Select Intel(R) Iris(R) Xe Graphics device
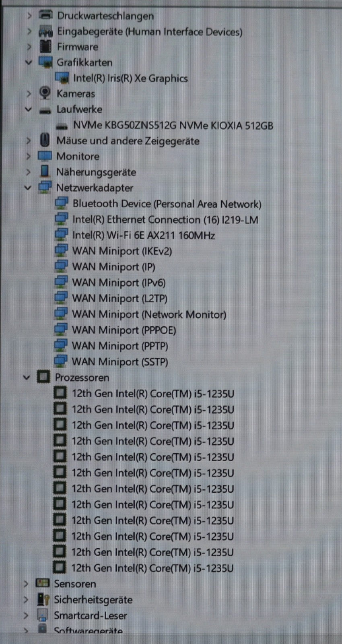 130,78
